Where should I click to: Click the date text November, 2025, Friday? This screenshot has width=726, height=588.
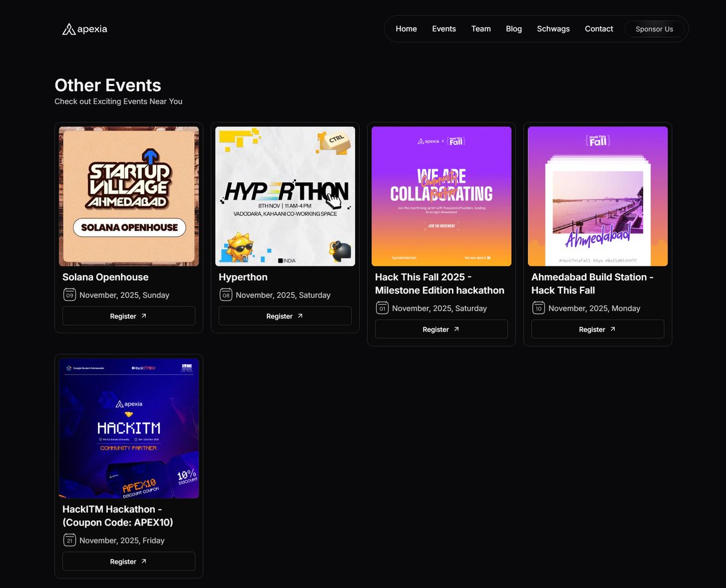coord(122,541)
